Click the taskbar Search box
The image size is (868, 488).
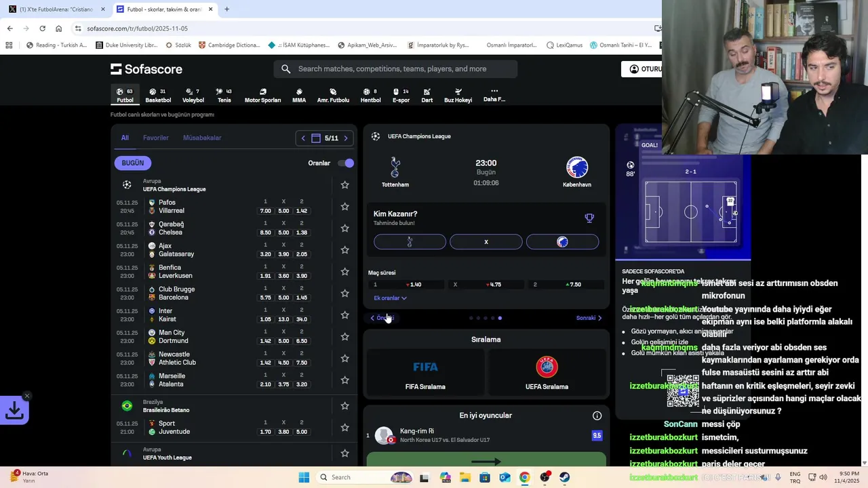point(366,477)
